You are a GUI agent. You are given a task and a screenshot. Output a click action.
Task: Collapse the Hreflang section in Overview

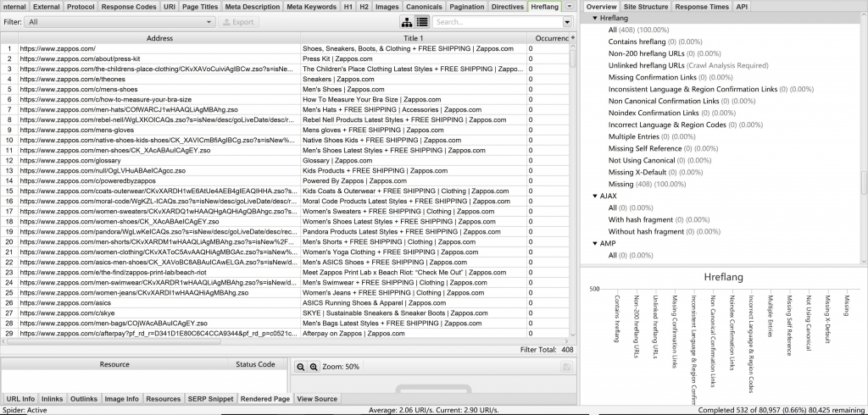click(595, 19)
